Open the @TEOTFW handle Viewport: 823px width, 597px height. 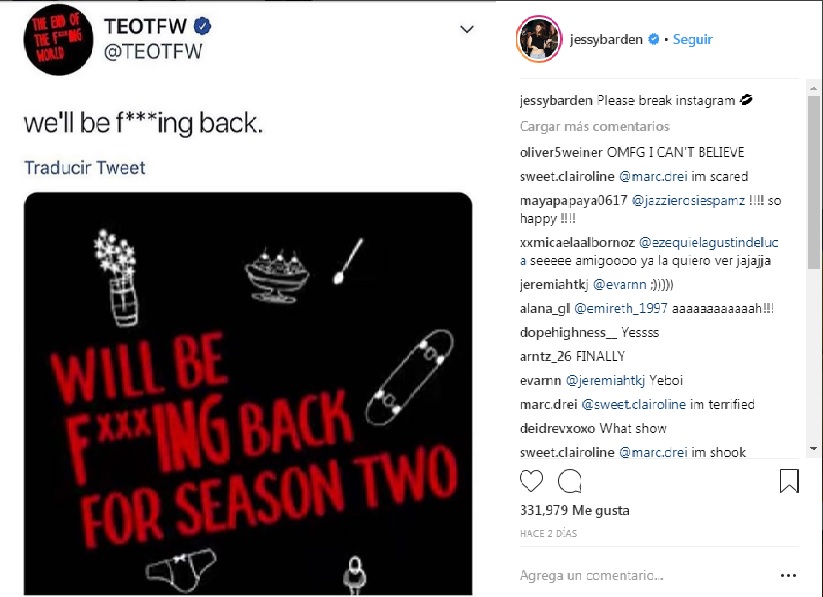coord(153,51)
